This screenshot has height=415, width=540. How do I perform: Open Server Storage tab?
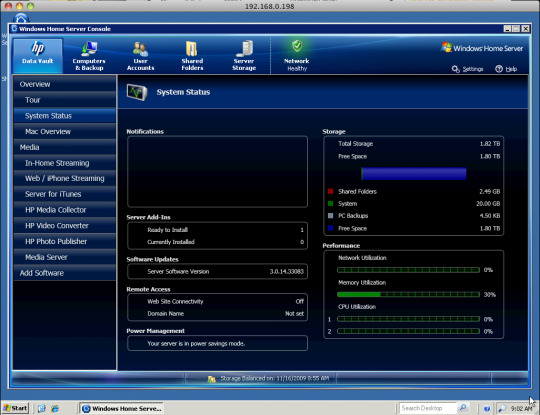(244, 55)
